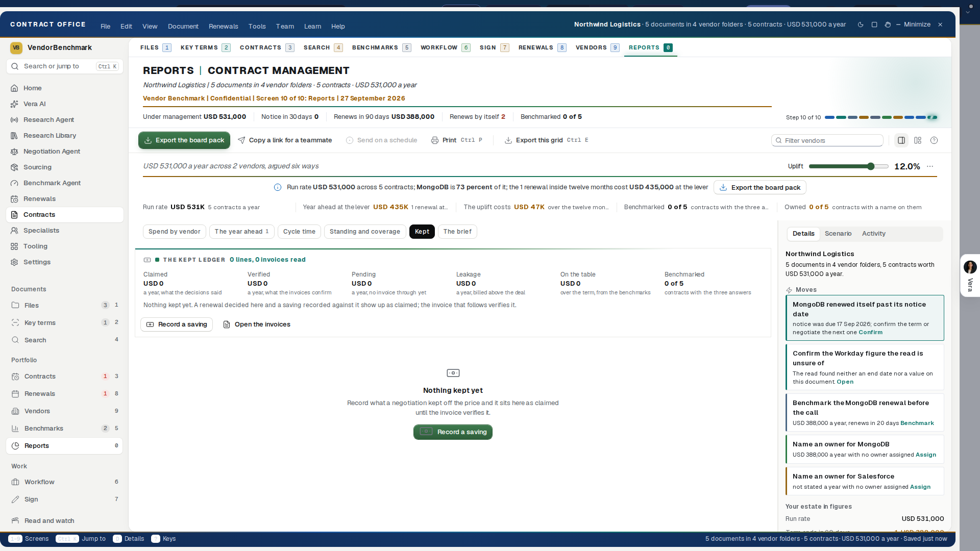Click the green Export the board pack button
980x551 pixels.
(x=184, y=140)
